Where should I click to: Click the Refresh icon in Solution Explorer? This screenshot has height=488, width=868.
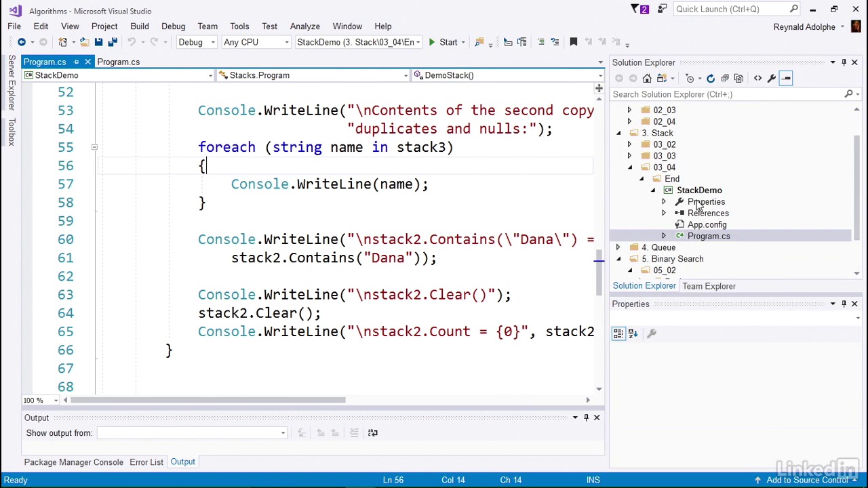coord(711,78)
